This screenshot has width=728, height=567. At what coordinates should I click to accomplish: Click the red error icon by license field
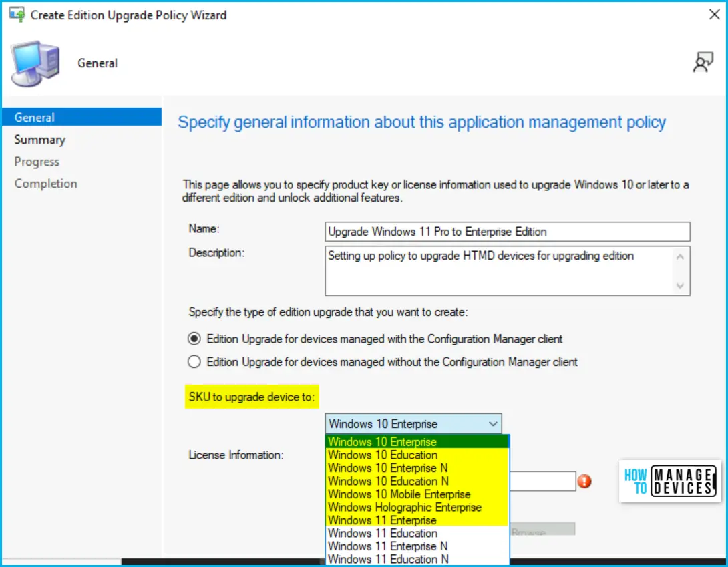pyautogui.click(x=584, y=481)
